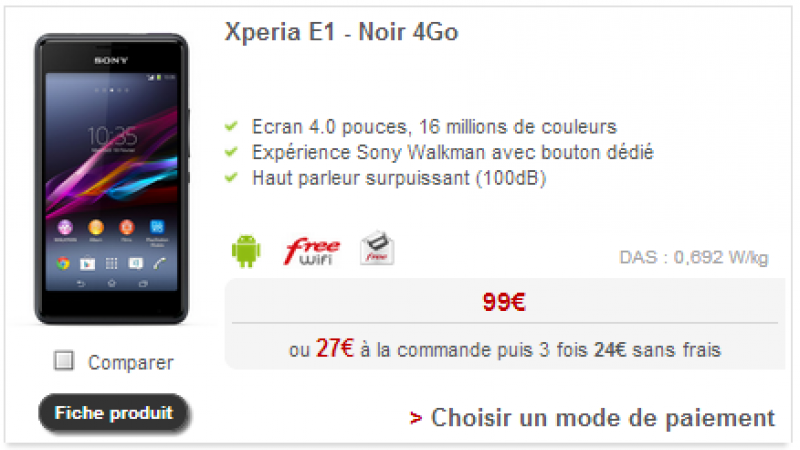Click the red Free wifi logo
This screenshot has width=800, height=450.
(x=312, y=251)
